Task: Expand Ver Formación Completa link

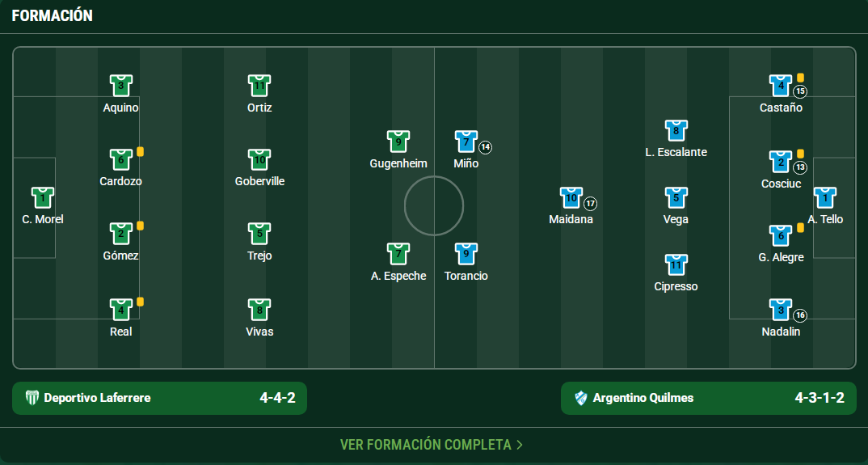Action: point(432,445)
